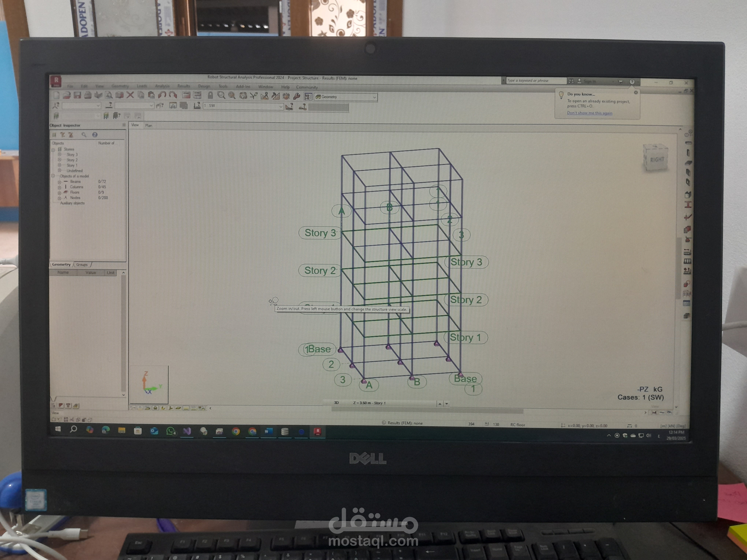Image resolution: width=747 pixels, height=560 pixels.
Task: Click the node selection query icon
Action: [56, 106]
